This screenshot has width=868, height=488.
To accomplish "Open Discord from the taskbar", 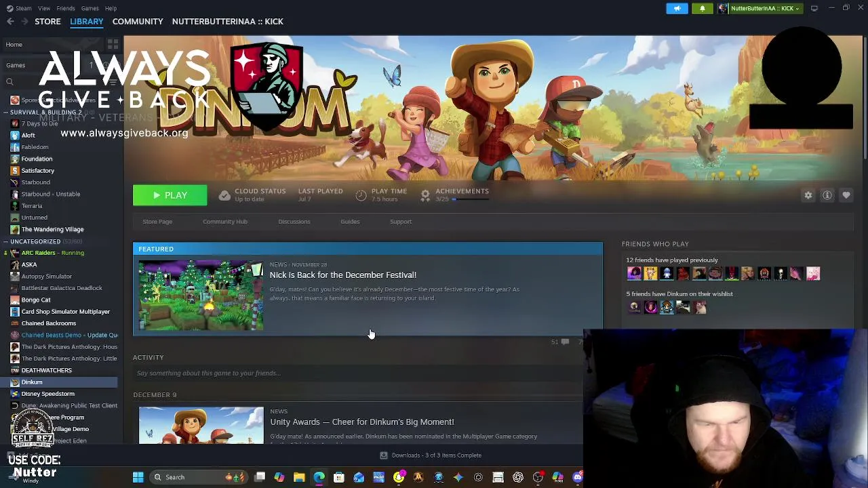I will click(x=577, y=477).
